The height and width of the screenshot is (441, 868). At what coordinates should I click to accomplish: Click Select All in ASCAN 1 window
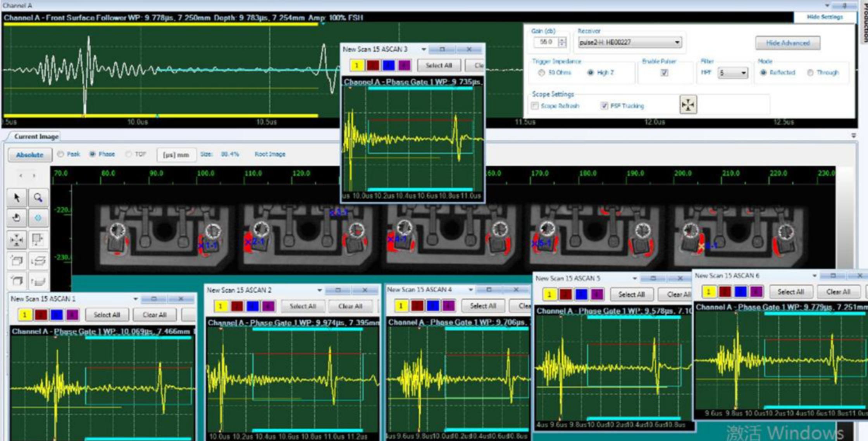pos(107,315)
